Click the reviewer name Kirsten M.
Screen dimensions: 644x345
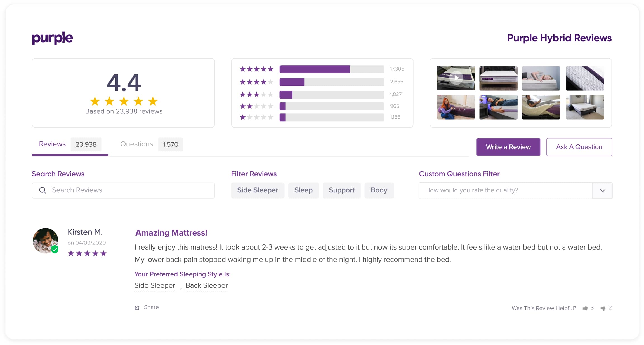click(x=85, y=232)
